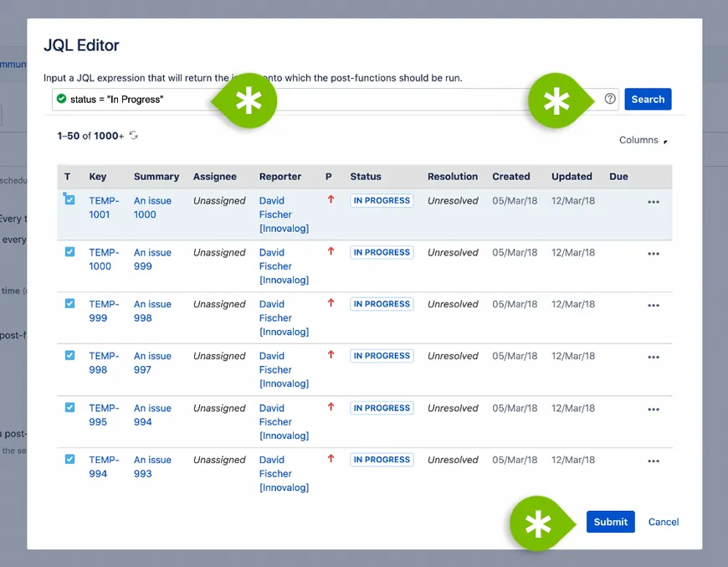Click priority arrow icon for TEMP-1000
Image resolution: width=728 pixels, height=567 pixels.
point(331,251)
